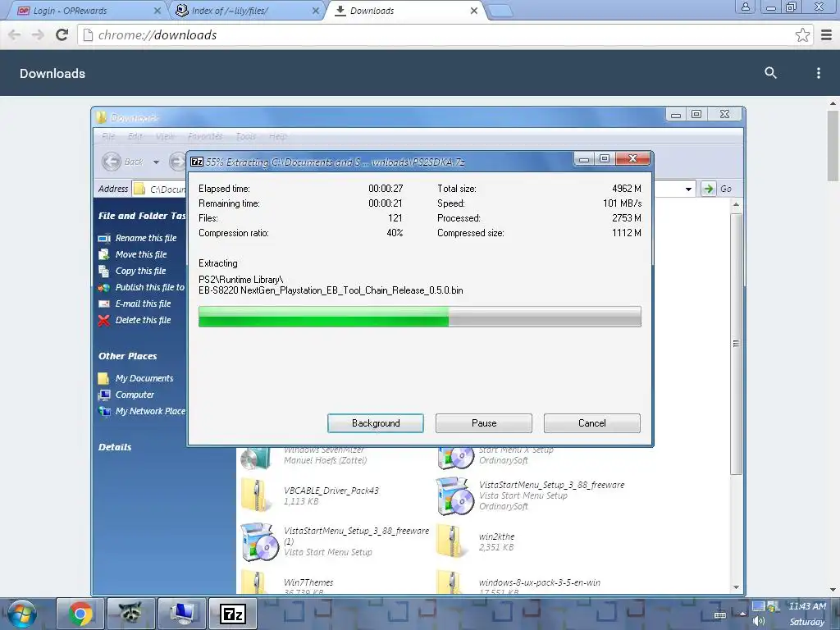Screen dimensions: 840x630
Task: Search downloads with magnifier icon
Action: (770, 73)
